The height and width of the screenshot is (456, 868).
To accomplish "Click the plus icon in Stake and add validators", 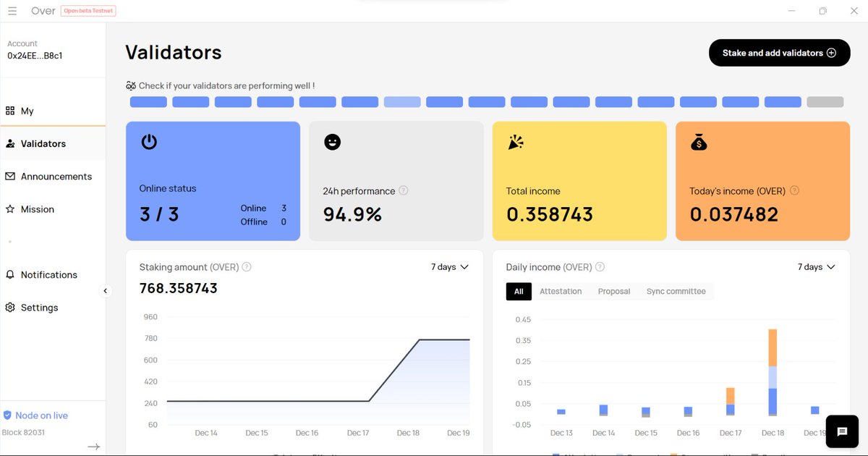I will [832, 53].
